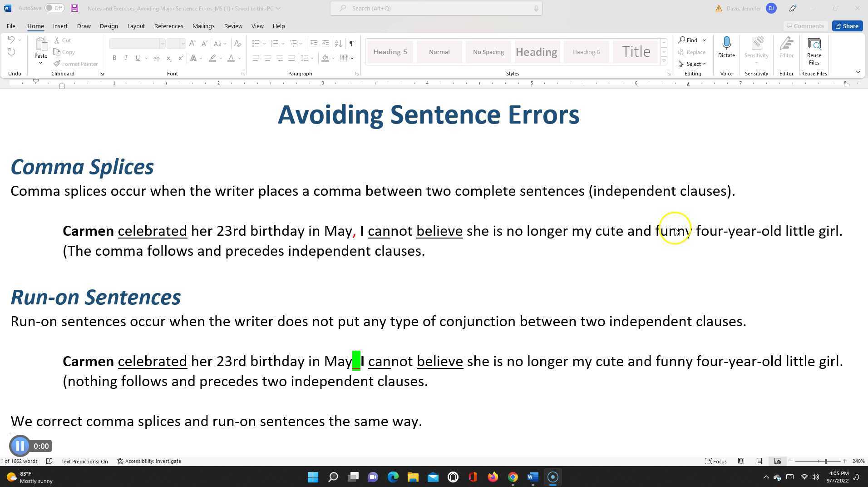Apply subscript formatting

[168, 58]
